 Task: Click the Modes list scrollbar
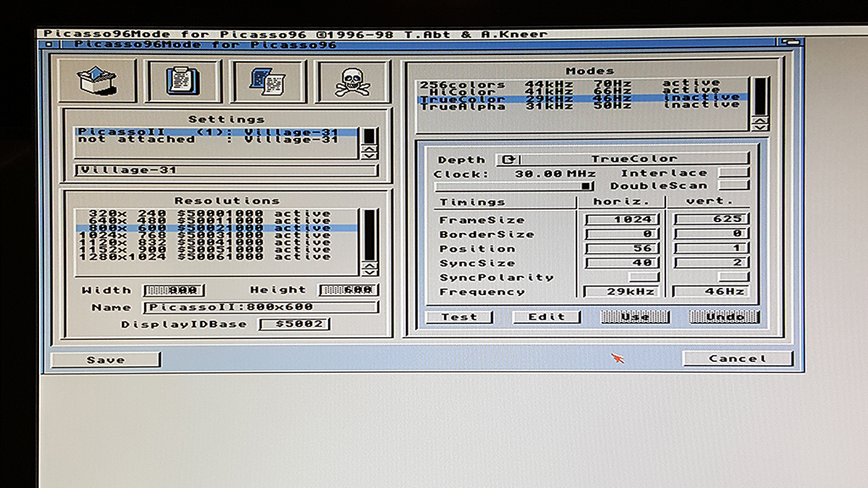pyautogui.click(x=760, y=97)
